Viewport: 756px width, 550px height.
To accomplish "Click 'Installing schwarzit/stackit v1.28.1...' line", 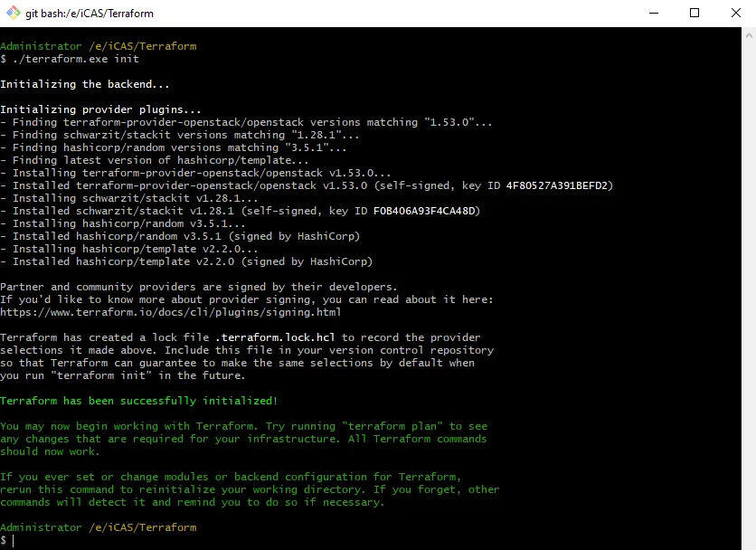I will [128, 198].
